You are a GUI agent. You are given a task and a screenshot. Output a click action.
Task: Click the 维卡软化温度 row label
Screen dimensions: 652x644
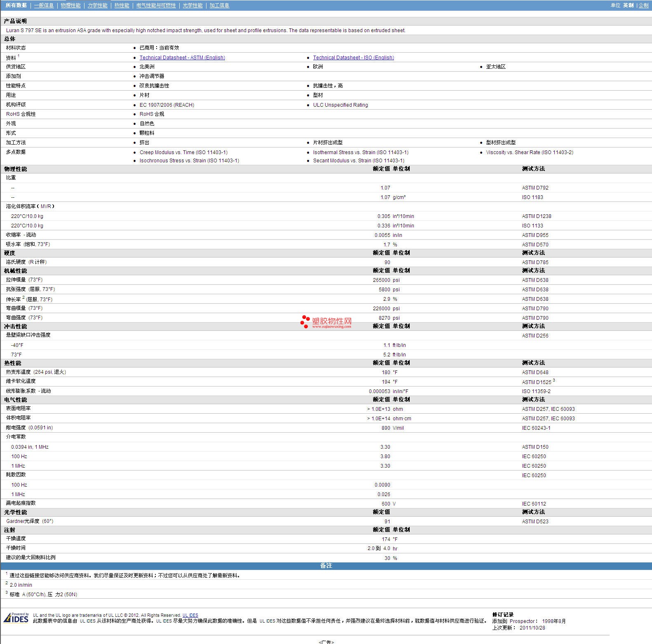coord(21,381)
